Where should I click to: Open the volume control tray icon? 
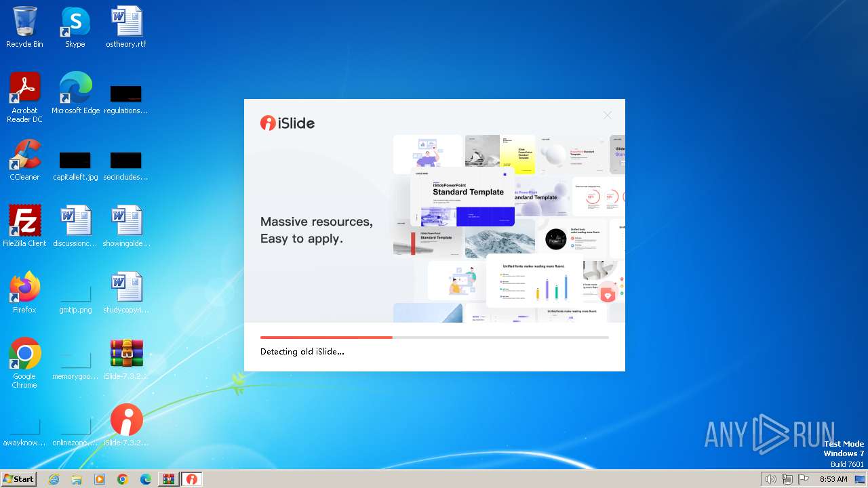click(x=770, y=479)
